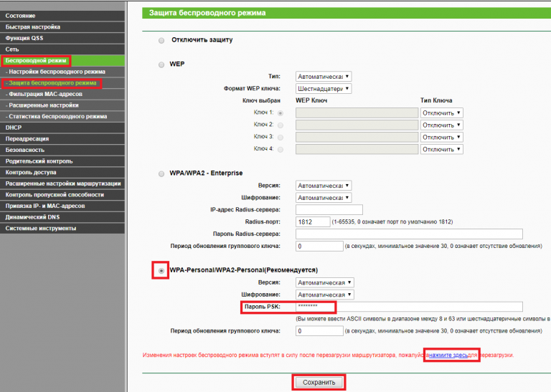Open WEP 'Тип' dropdown
Viewport: 551px width, 392px height.
pos(324,76)
